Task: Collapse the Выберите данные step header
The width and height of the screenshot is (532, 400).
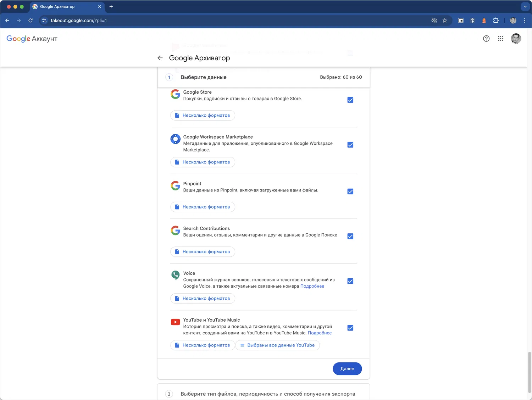Action: (x=264, y=77)
